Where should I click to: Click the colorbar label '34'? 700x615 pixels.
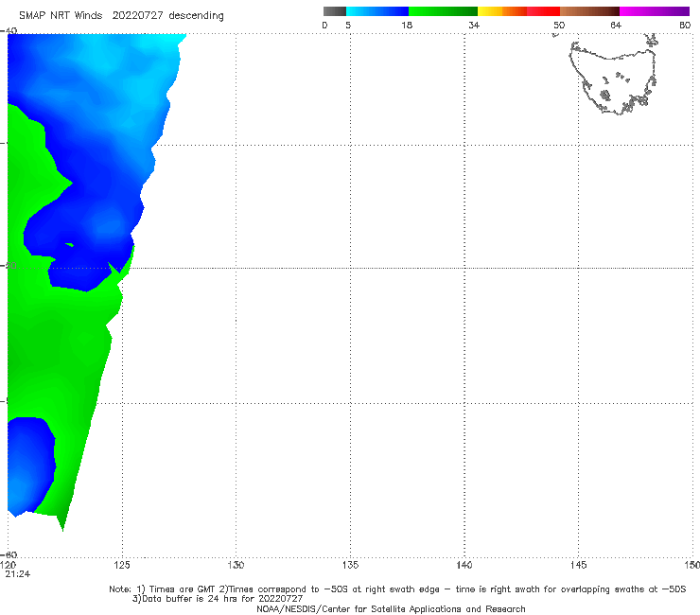pos(474,25)
